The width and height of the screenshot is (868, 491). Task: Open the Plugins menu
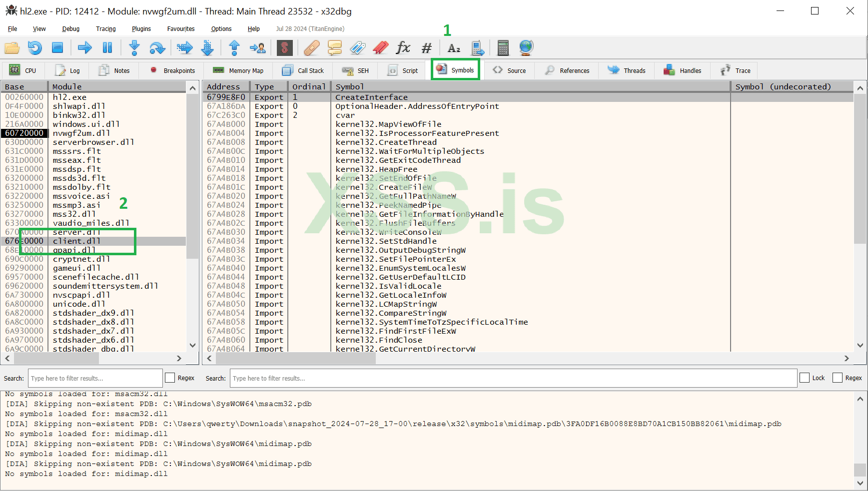(141, 29)
